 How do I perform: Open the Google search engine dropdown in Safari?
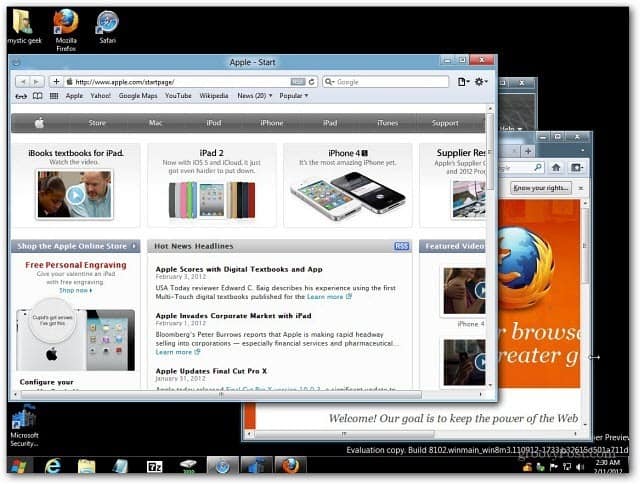point(329,82)
